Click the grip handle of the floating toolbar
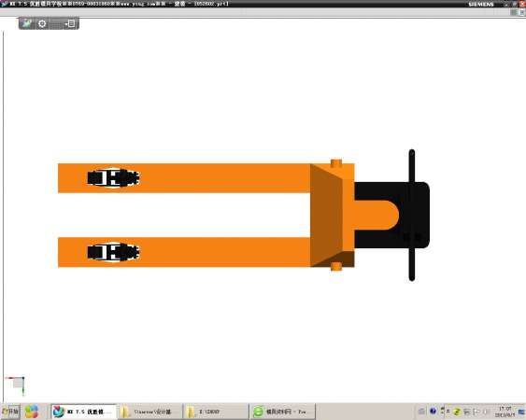 56,23
